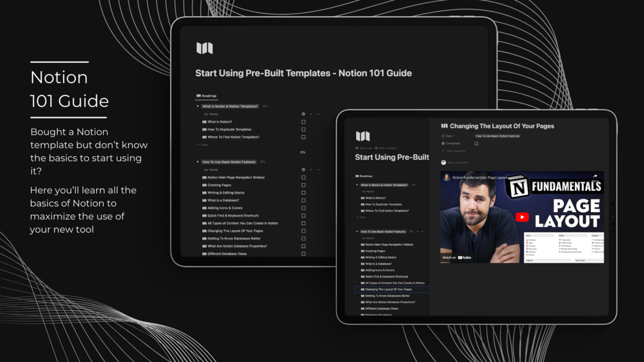The height and width of the screenshot is (362, 644).
Task: Tick the Completed checkbox in page panel
Action: [x=476, y=144]
